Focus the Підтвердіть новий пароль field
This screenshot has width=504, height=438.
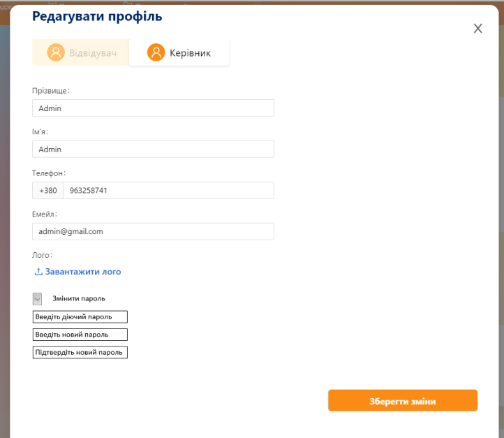80,352
